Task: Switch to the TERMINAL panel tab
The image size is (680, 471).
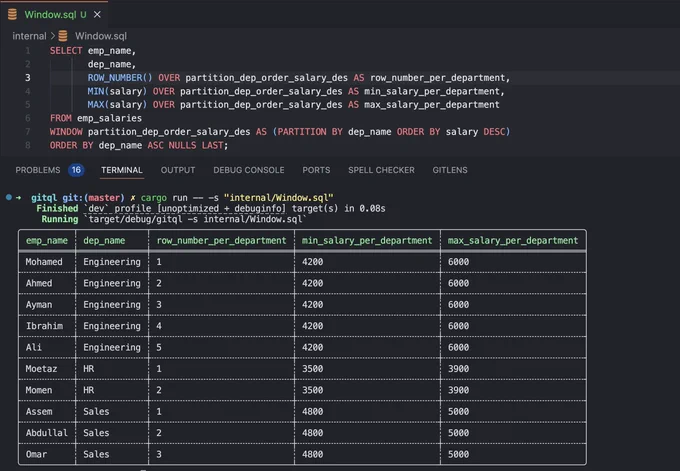Action: click(x=122, y=170)
